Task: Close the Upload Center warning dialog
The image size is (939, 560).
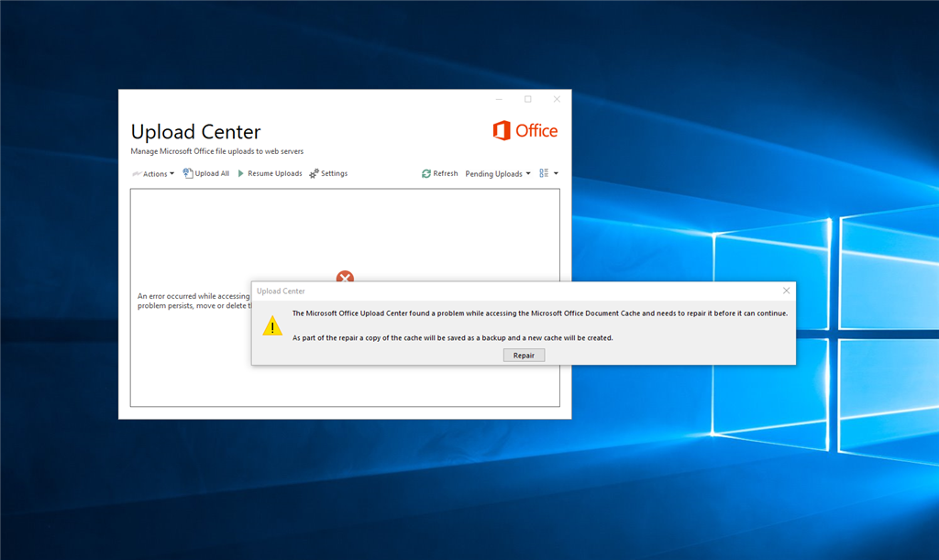Action: 786,291
